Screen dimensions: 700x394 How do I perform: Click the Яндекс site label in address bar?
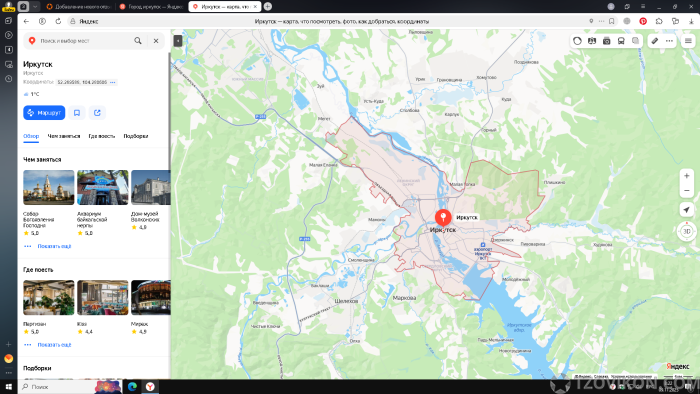[88, 21]
